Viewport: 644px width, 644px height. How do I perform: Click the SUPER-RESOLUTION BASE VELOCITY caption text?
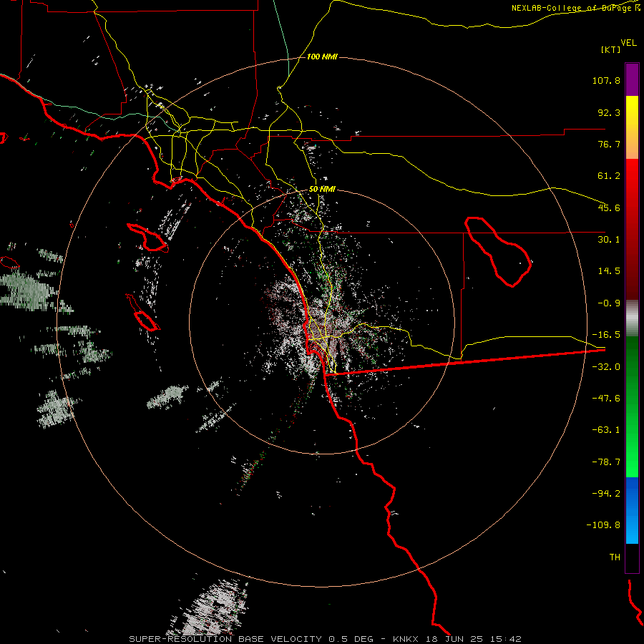(x=225, y=639)
